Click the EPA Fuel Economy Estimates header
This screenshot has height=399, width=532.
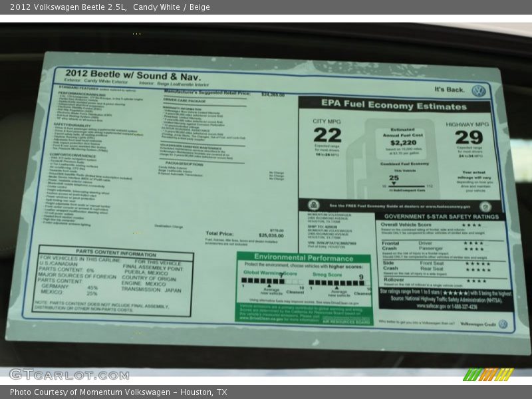(x=394, y=105)
